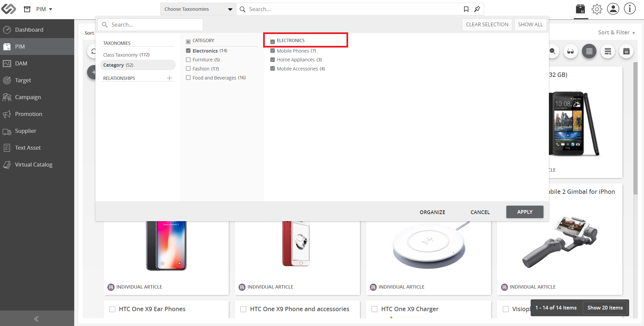
Task: Click the gimbal product thumbnail
Action: 560,241
